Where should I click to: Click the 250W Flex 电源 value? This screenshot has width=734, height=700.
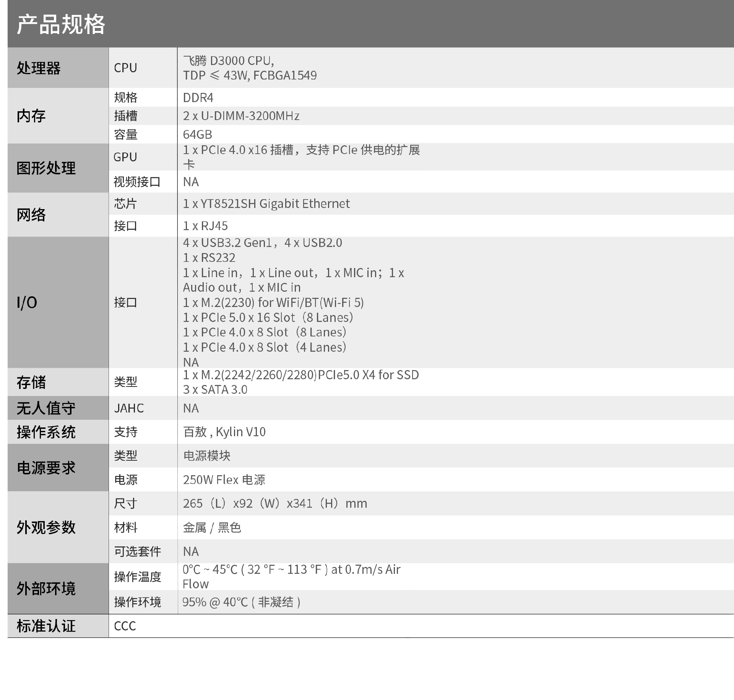[224, 480]
